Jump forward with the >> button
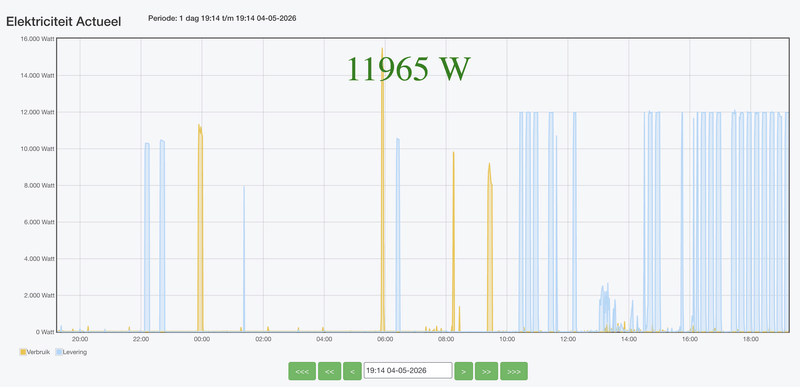800x387 pixels. [486, 371]
